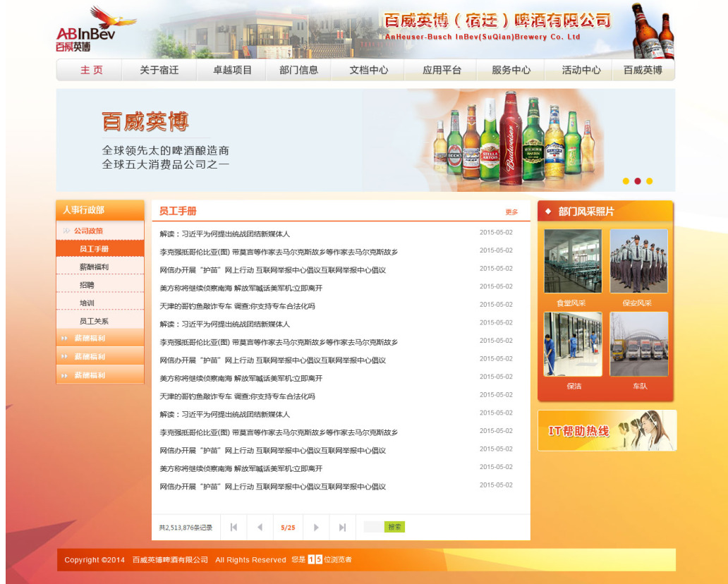Click the IT帮助热线 banner
This screenshot has width=728, height=584.
coord(607,430)
